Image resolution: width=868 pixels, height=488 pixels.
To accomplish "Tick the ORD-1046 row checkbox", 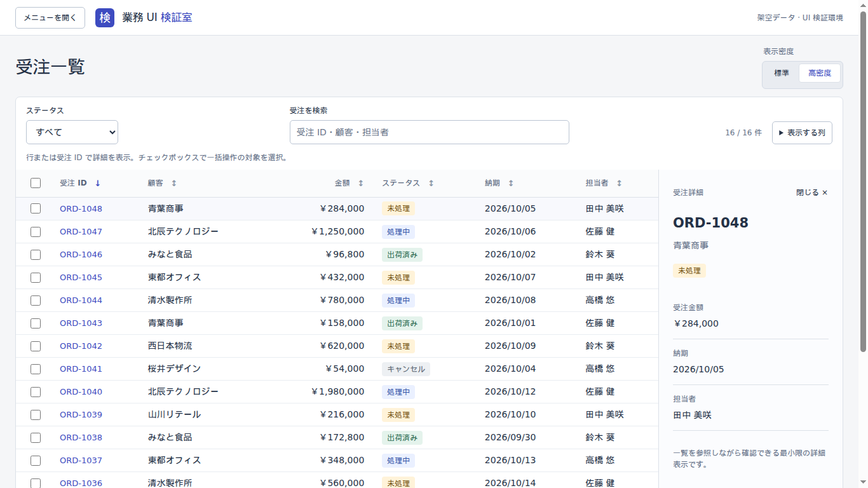I will (x=36, y=254).
